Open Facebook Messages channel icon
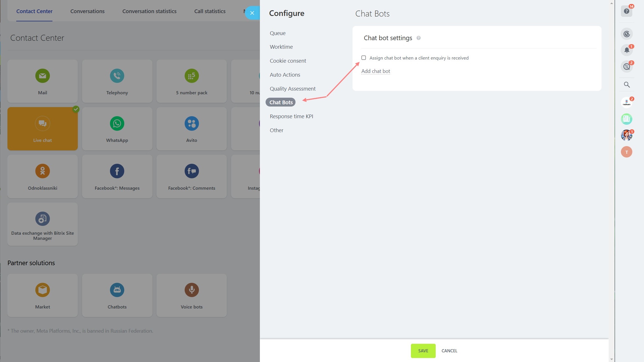The height and width of the screenshot is (362, 644). point(117,171)
